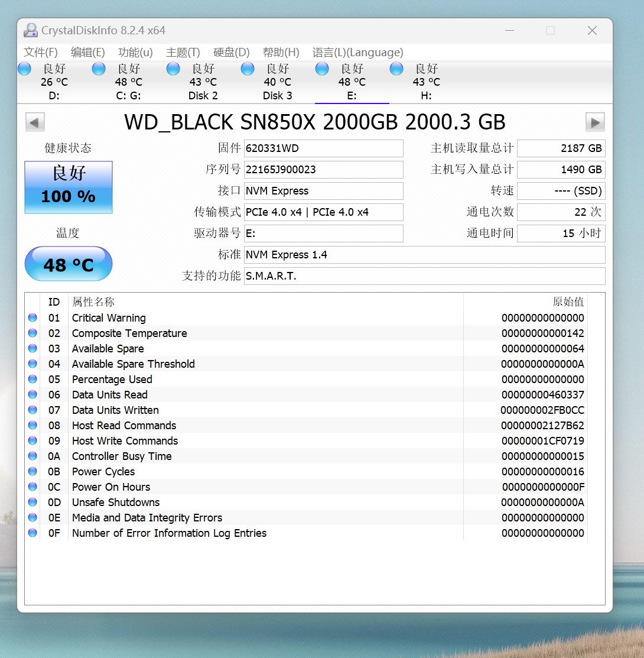Click the Disk 2 status orb
The image size is (644, 658).
click(173, 69)
